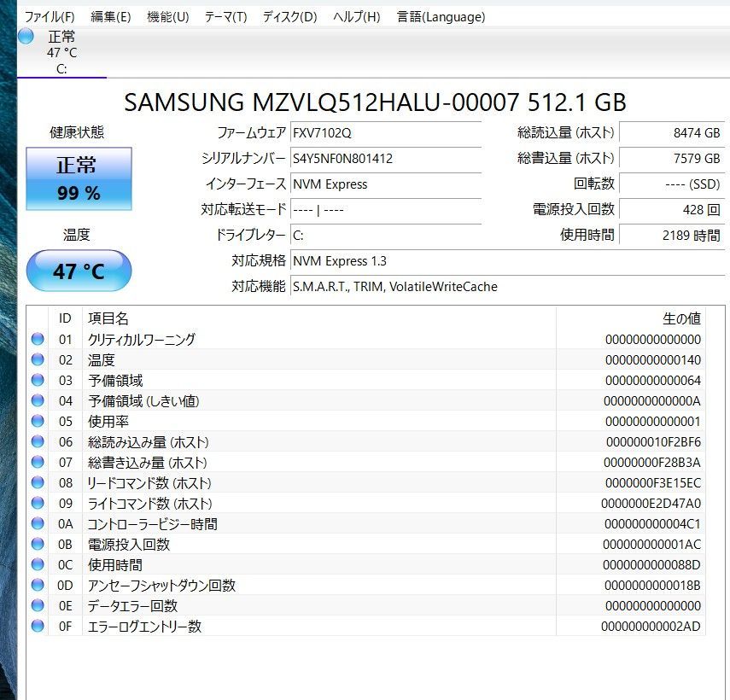Click the ID column header
The width and height of the screenshot is (730, 700).
pos(65,318)
